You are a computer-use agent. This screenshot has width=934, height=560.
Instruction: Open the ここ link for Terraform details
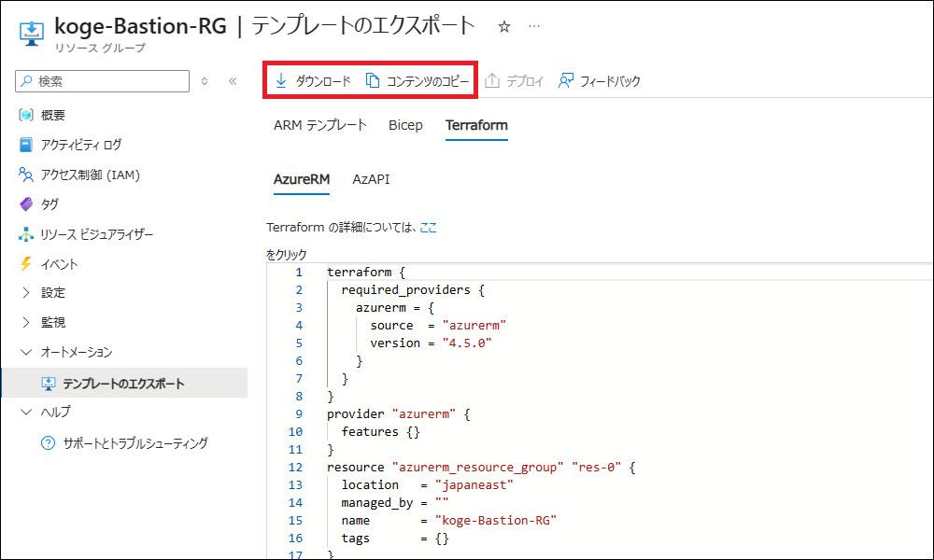click(x=429, y=228)
